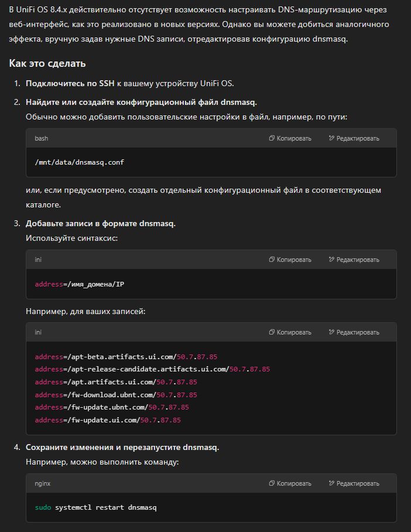Copy the ini block with address syntax template
This screenshot has width=411, height=532.
coord(290,260)
